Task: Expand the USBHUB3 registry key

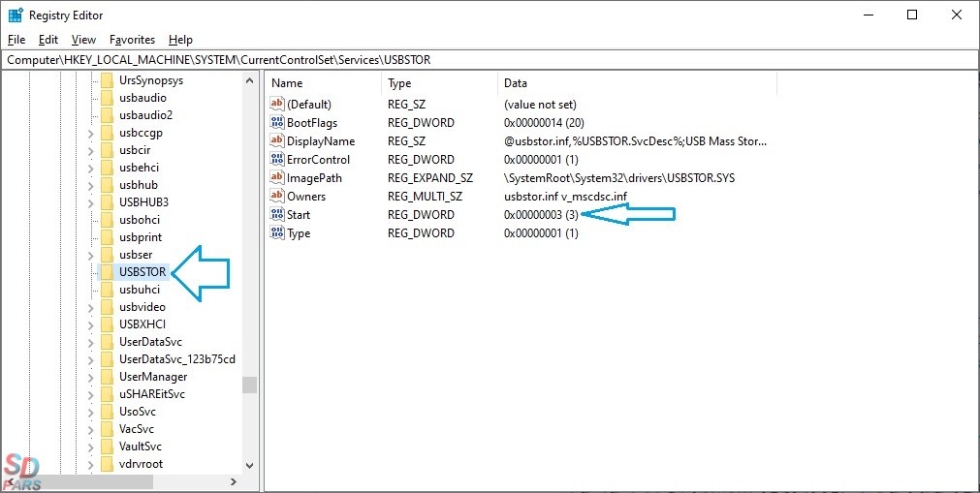Action: pyautogui.click(x=90, y=202)
